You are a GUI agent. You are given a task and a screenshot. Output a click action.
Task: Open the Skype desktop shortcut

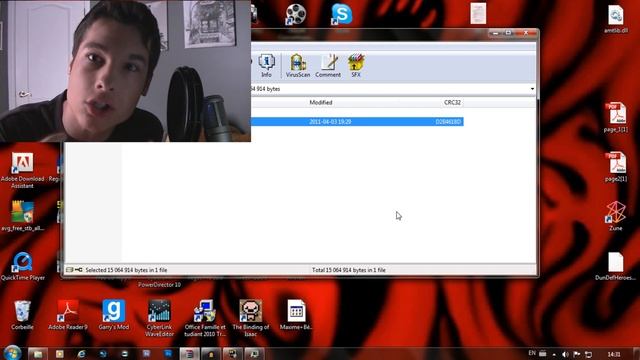[x=341, y=14]
